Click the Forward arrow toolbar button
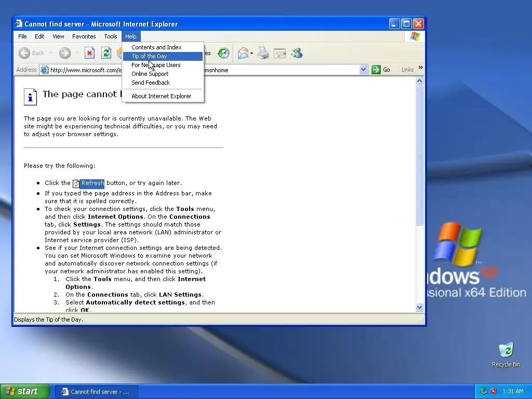 click(65, 53)
